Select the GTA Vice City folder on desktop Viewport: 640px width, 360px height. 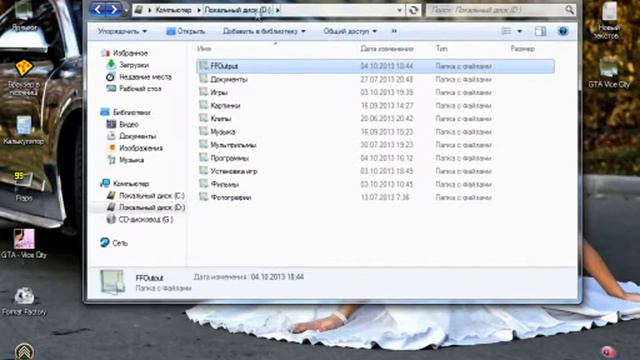point(609,74)
